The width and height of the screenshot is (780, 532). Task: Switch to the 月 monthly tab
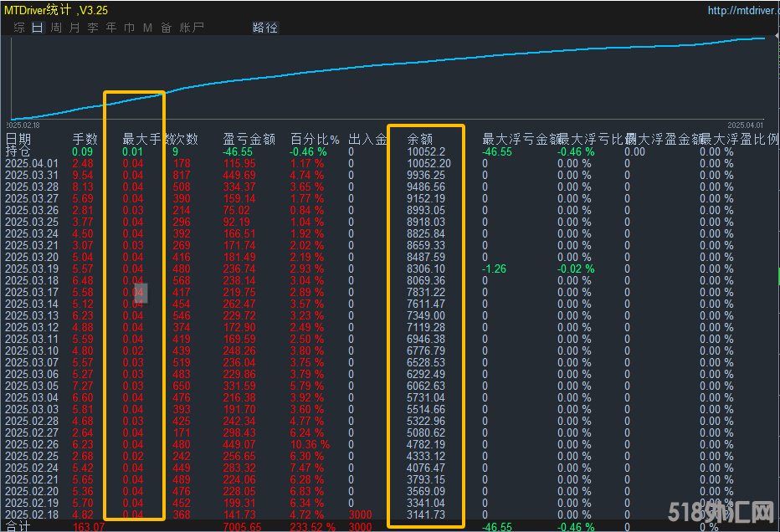tap(74, 28)
